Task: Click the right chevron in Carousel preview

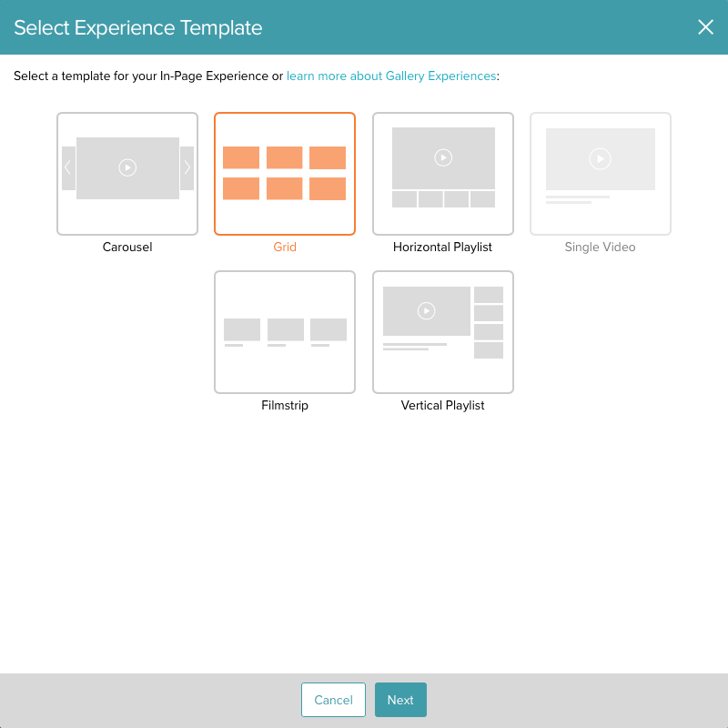Action: pos(187,167)
